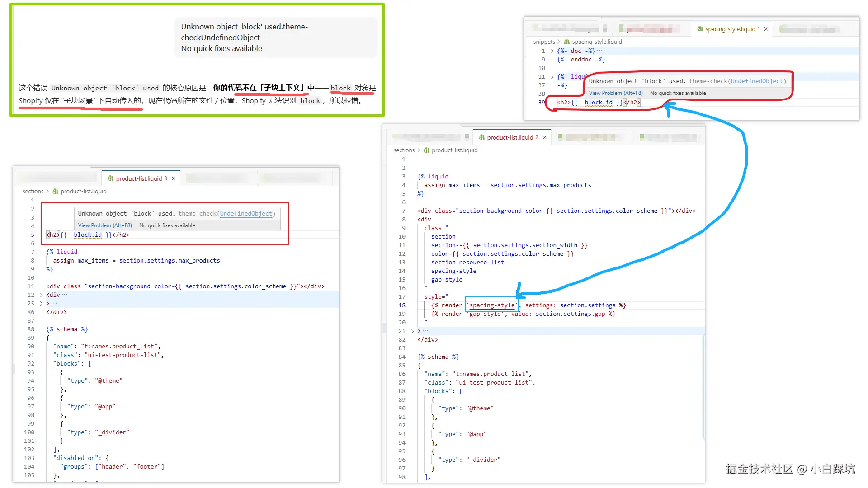
Task: Close the product-list.liquid 3 tab
Action: click(x=174, y=178)
